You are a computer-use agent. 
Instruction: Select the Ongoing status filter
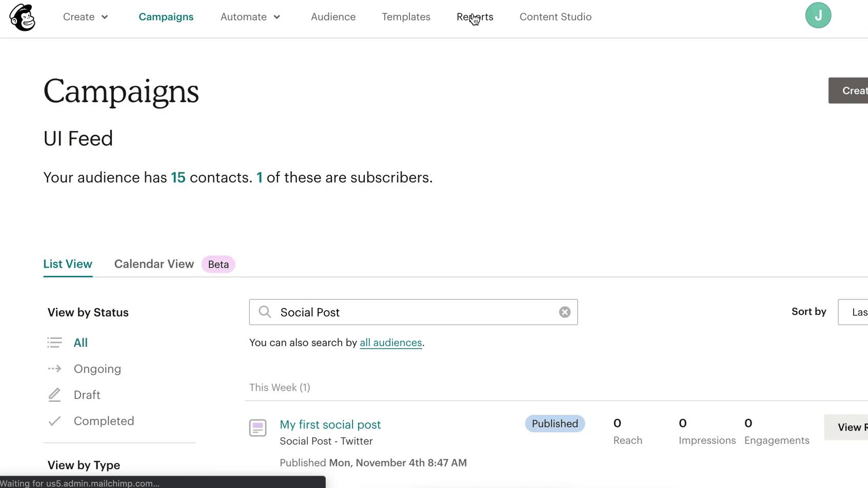click(x=97, y=369)
